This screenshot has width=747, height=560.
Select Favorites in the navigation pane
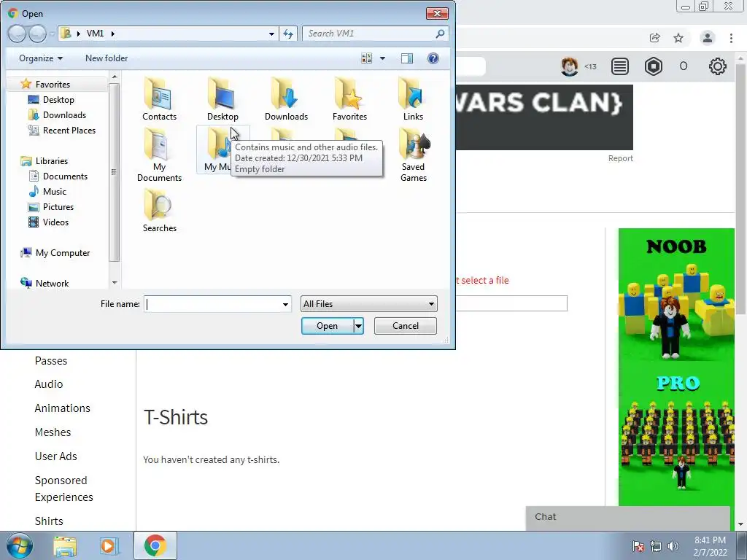(x=53, y=85)
